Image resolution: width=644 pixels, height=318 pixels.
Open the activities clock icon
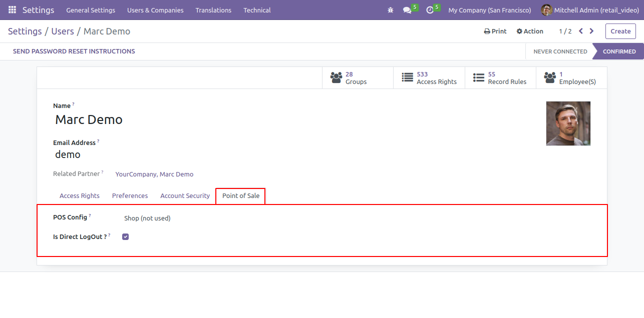(x=430, y=10)
